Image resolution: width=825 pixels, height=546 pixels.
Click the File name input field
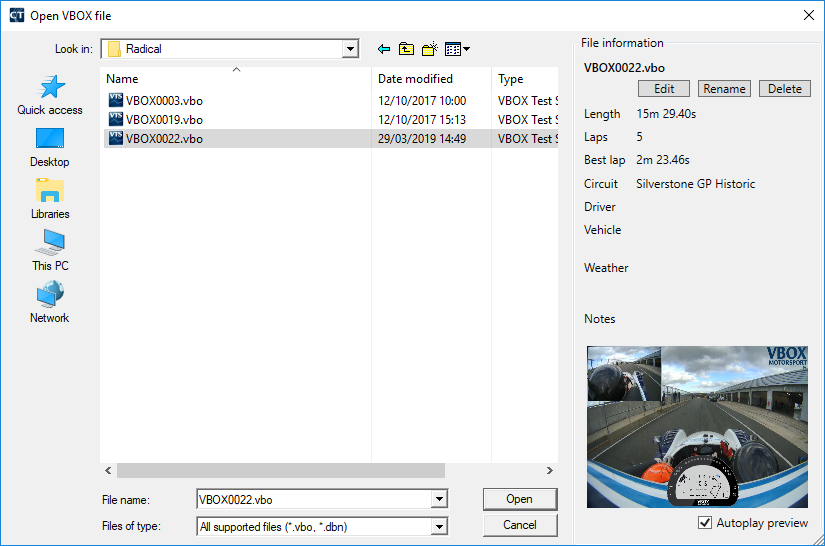(314, 499)
